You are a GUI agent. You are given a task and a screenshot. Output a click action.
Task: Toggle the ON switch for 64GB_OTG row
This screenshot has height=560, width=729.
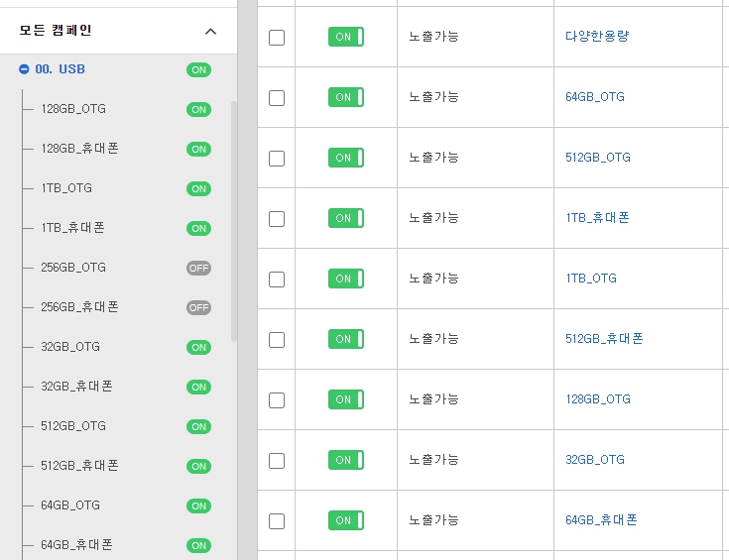pos(346,97)
